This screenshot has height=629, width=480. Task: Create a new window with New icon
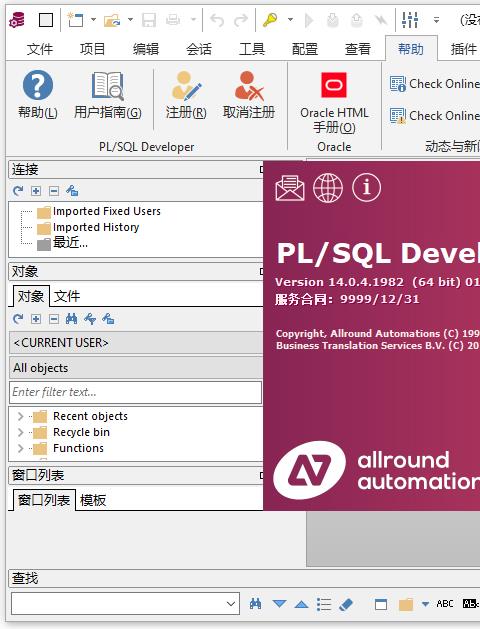(x=75, y=19)
